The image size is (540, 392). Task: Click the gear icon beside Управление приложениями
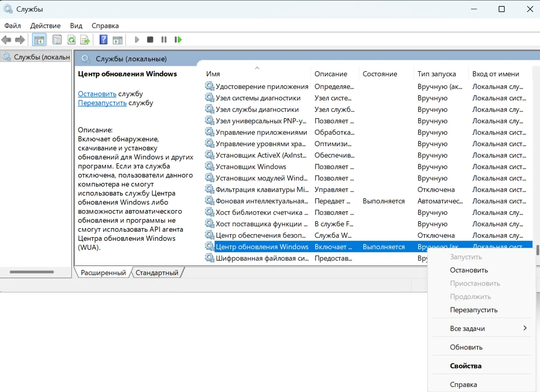[209, 132]
